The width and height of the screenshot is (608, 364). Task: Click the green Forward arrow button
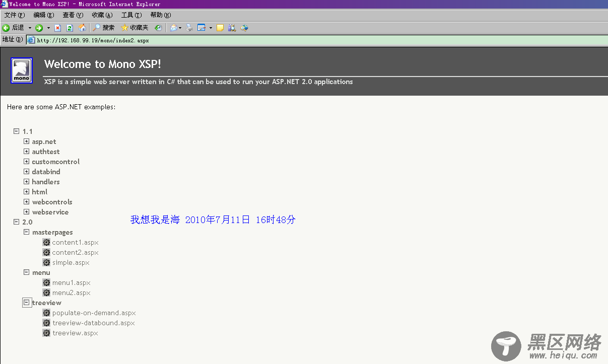(x=39, y=28)
